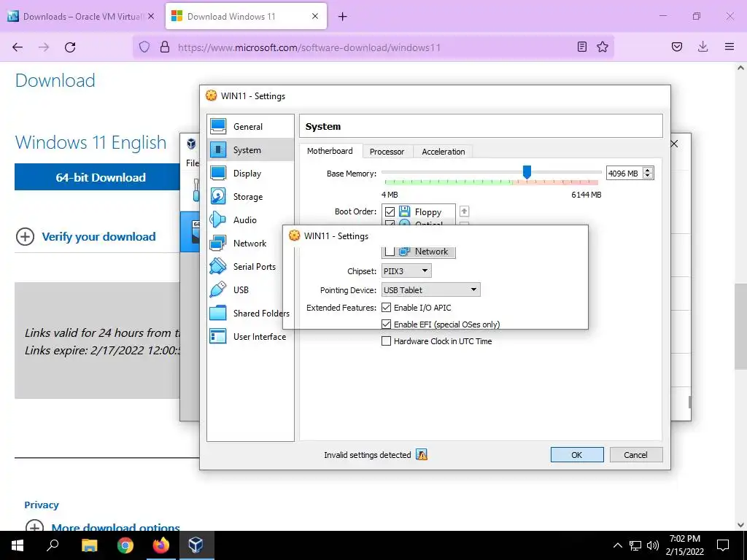Open network status in system tray
Image resolution: width=747 pixels, height=560 pixels.
(x=635, y=545)
